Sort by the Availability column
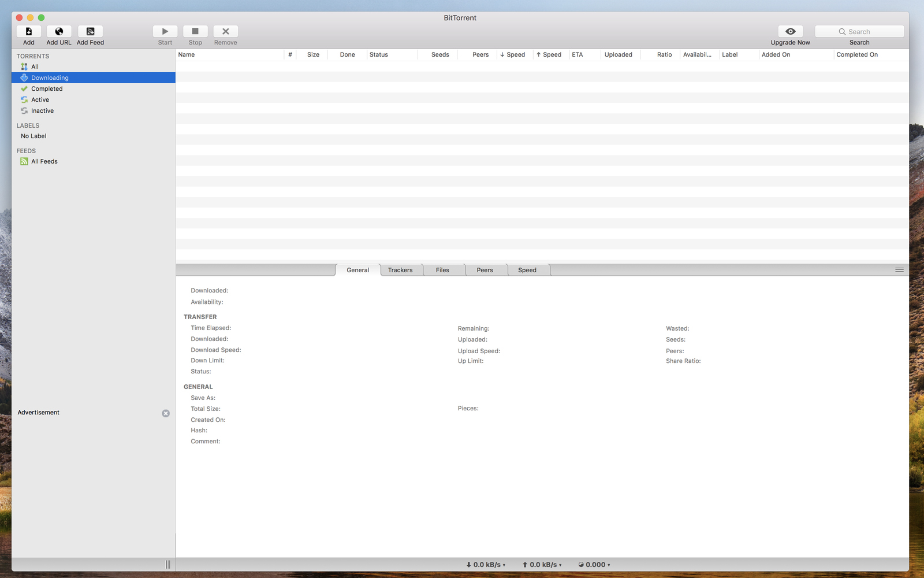 point(699,54)
